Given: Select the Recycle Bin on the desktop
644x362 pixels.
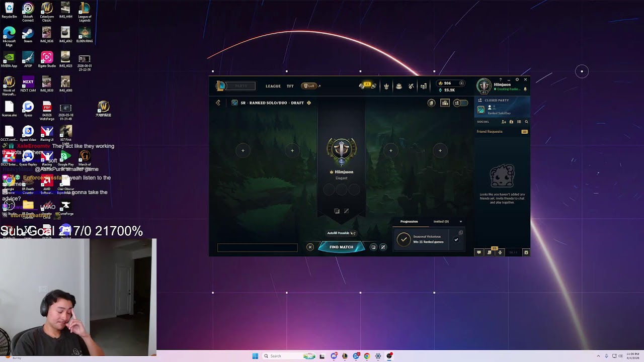Looking at the screenshot, I should point(9,11).
